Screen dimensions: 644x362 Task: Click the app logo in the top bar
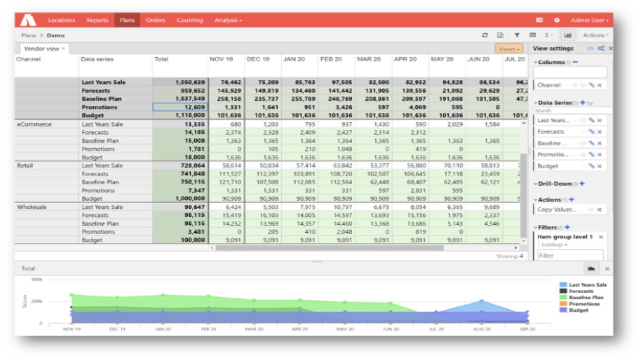[28, 20]
